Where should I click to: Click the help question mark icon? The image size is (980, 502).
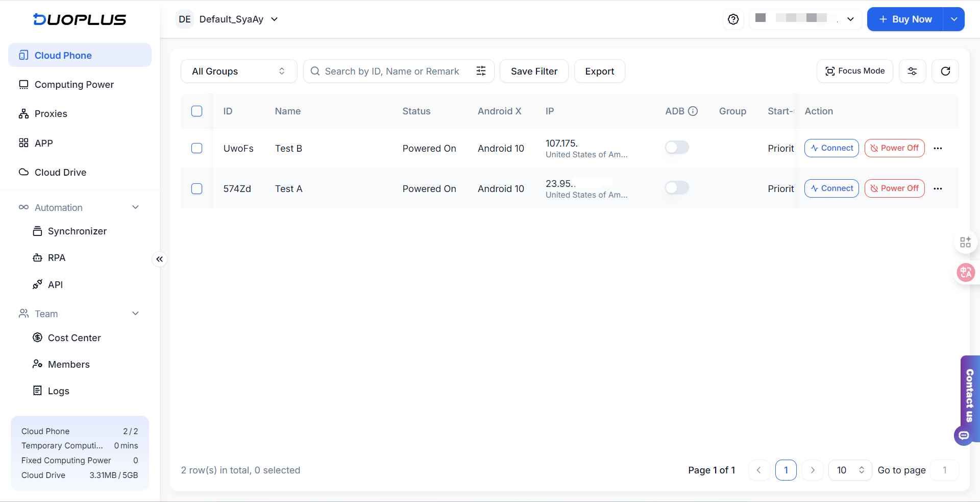[x=733, y=19]
